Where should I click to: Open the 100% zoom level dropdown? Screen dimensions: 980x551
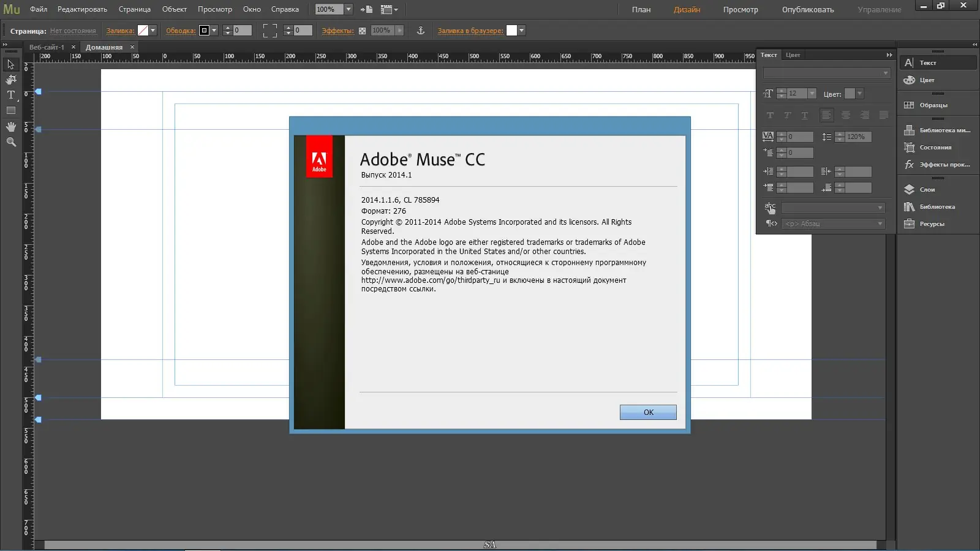tap(349, 9)
